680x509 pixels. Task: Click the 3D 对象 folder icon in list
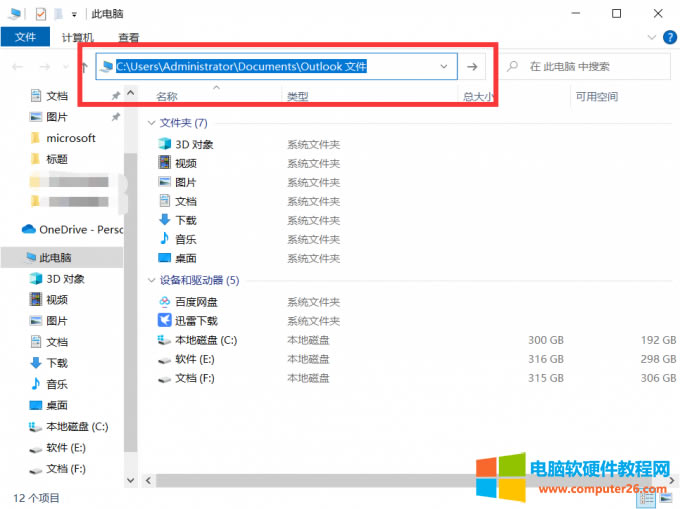point(164,144)
